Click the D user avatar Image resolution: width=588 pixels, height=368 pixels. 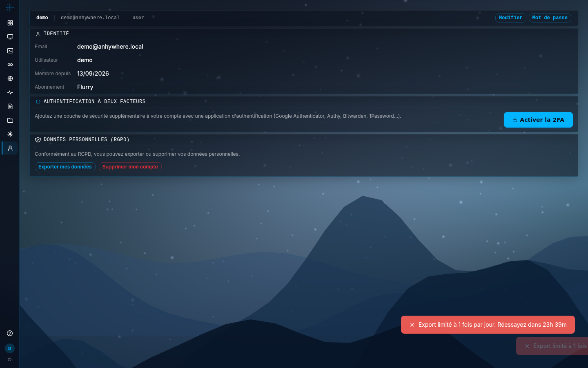[x=10, y=348]
